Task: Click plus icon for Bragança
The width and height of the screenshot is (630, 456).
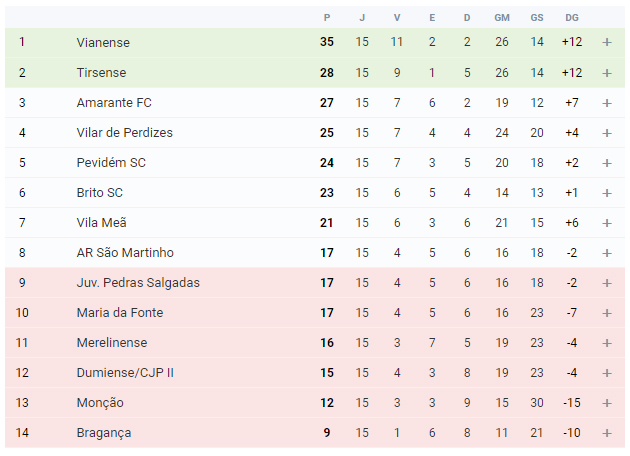Action: coord(607,433)
